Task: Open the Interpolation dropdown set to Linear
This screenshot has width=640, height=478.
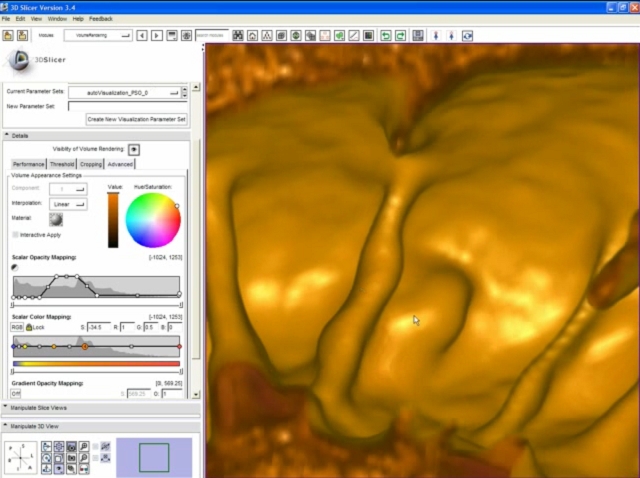Action: point(68,204)
